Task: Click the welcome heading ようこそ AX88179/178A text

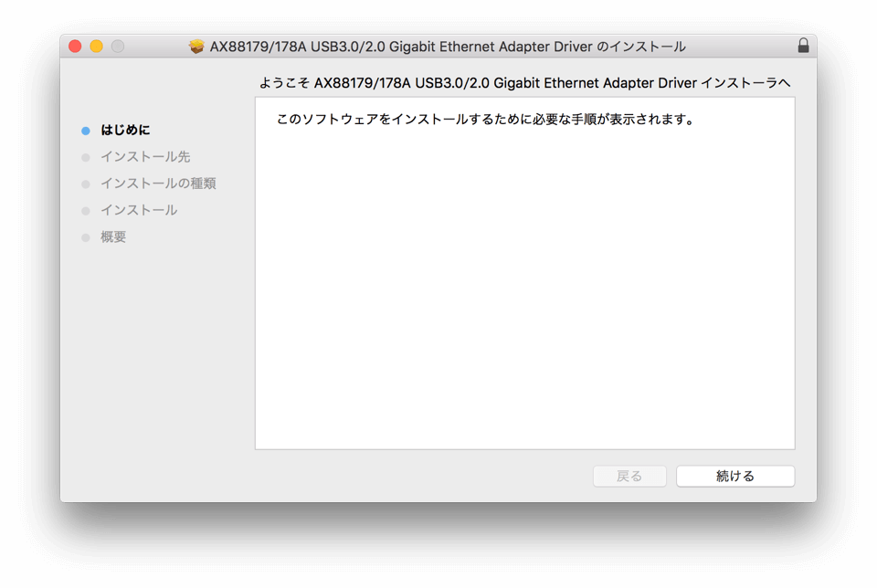Action: pos(524,83)
